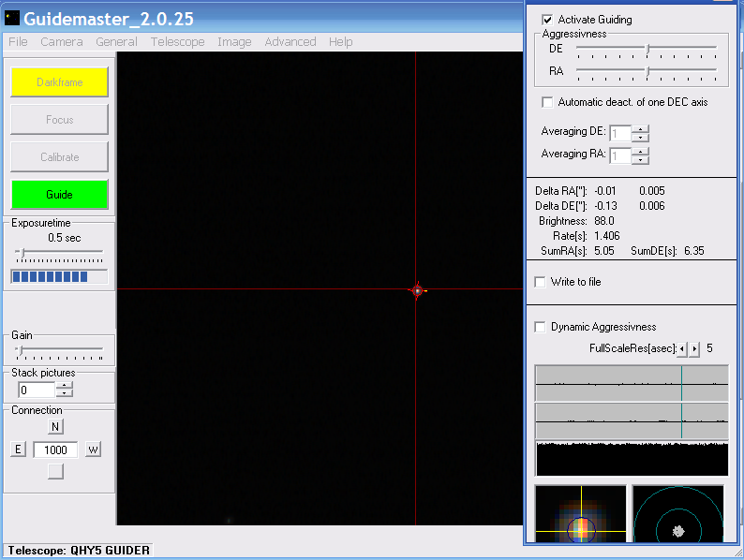Click the Telescope: QHY5 GUIDER status text
This screenshot has width=744, height=560.
coord(79,551)
